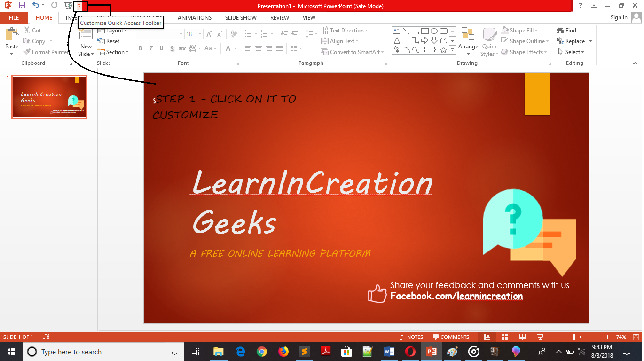This screenshot has width=644, height=361.
Task: Switch to Slide Sorter view icon
Action: [x=505, y=337]
